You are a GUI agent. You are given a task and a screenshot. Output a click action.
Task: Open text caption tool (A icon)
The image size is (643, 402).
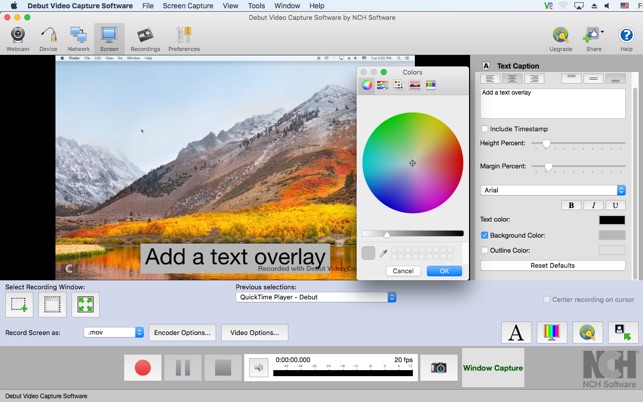coord(516,332)
